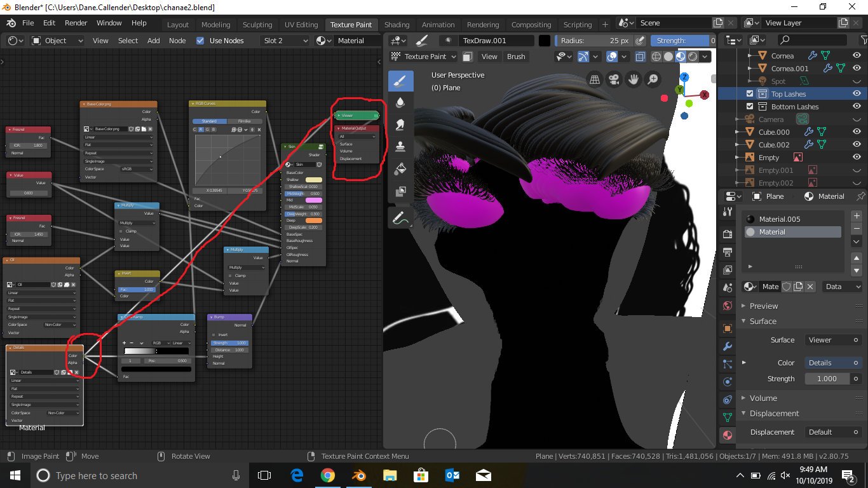Image resolution: width=868 pixels, height=488 pixels.
Task: Expand the Volume panel
Action: pos(763,398)
